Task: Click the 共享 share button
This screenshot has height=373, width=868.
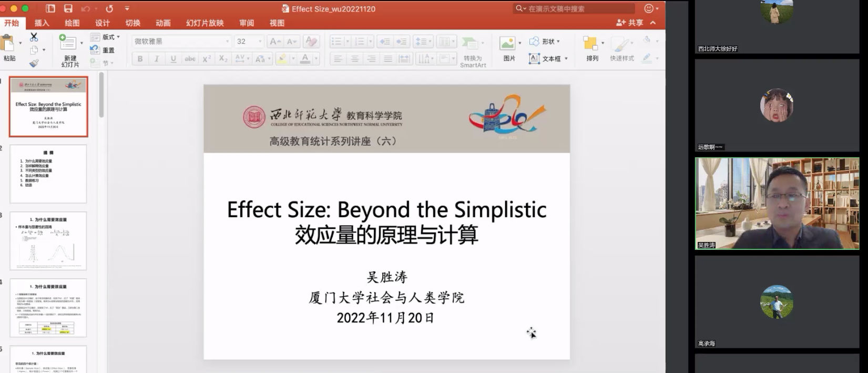Action: (630, 23)
